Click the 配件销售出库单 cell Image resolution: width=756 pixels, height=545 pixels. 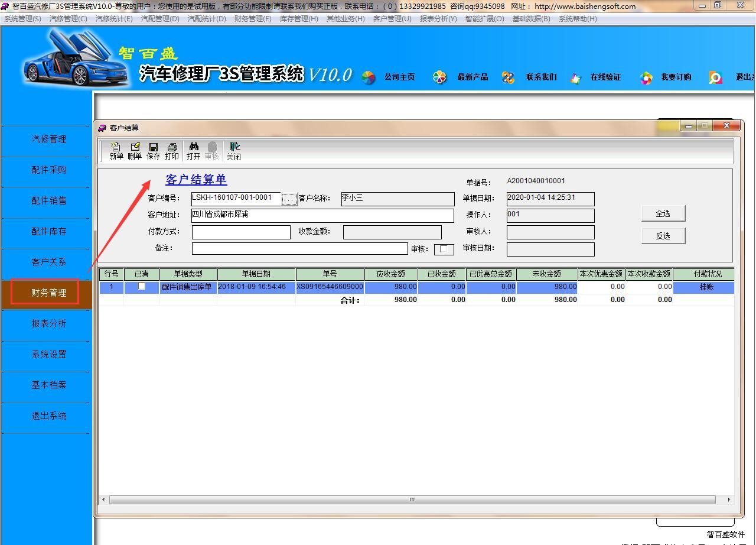188,287
